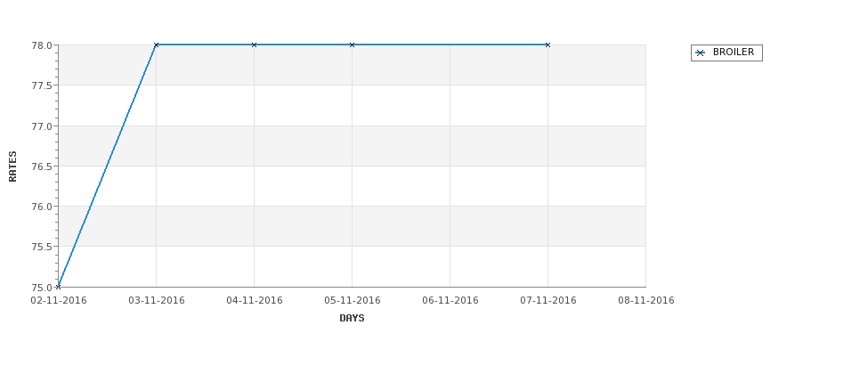Image resolution: width=868 pixels, height=382 pixels.
Task: Click the RATES axis title
Action: click(x=12, y=167)
